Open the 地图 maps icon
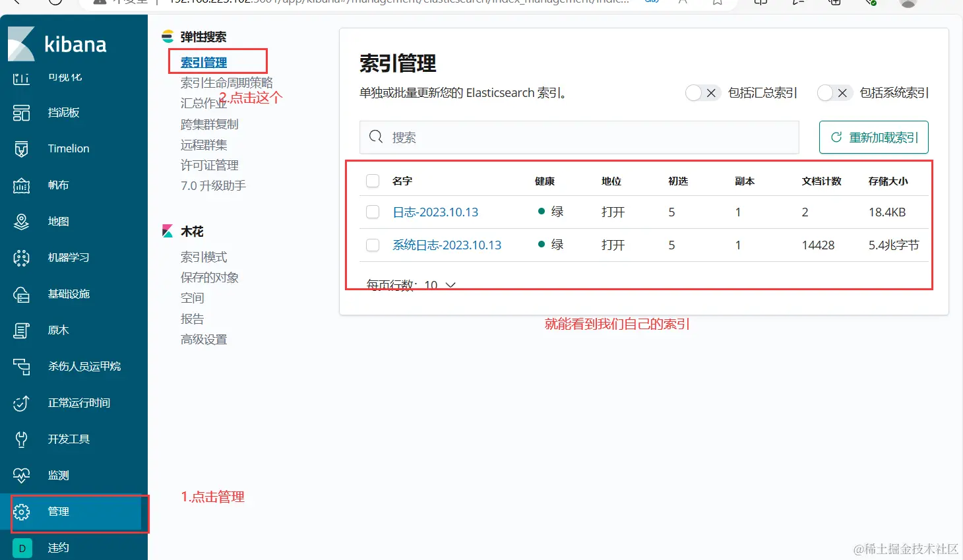 22,222
